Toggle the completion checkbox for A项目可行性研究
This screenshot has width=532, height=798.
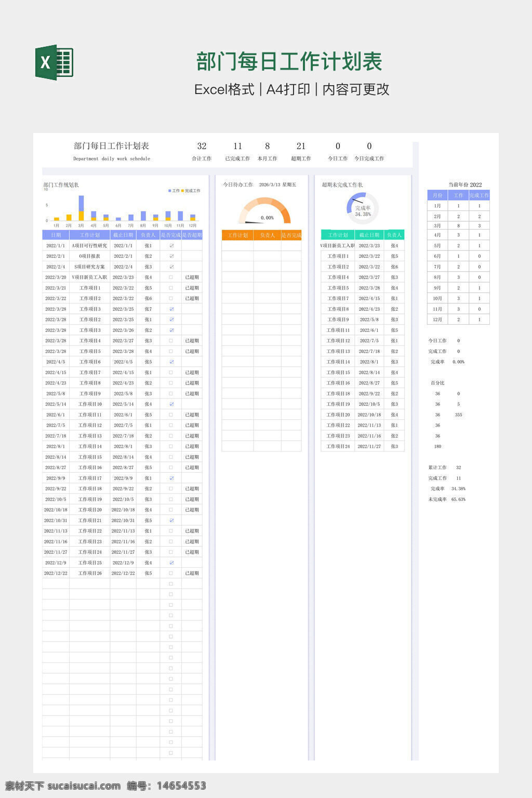pyautogui.click(x=171, y=246)
